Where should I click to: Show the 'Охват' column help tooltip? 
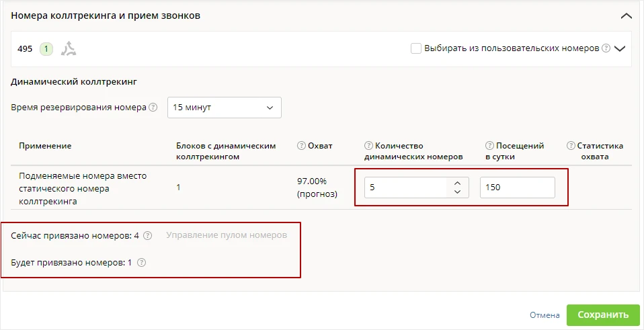301,146
